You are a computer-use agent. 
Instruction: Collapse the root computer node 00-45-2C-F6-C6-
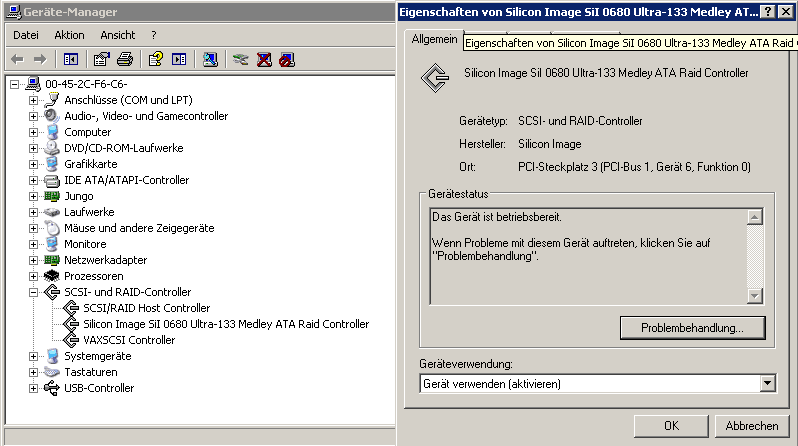14,84
